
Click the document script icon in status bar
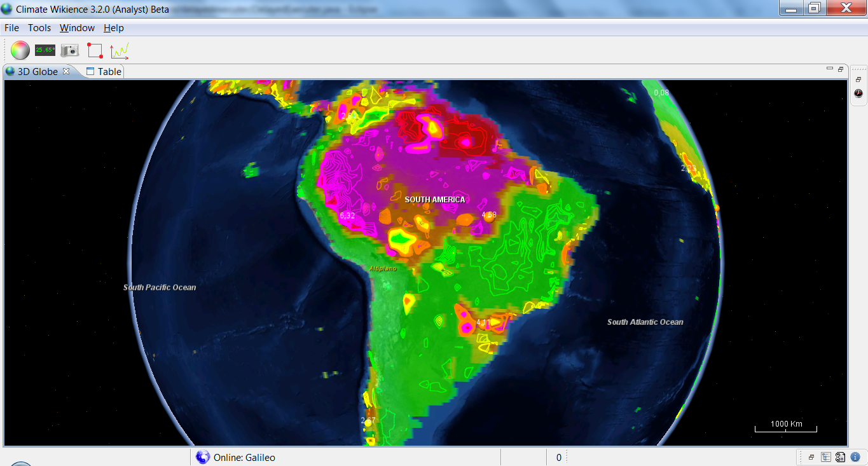(x=841, y=457)
